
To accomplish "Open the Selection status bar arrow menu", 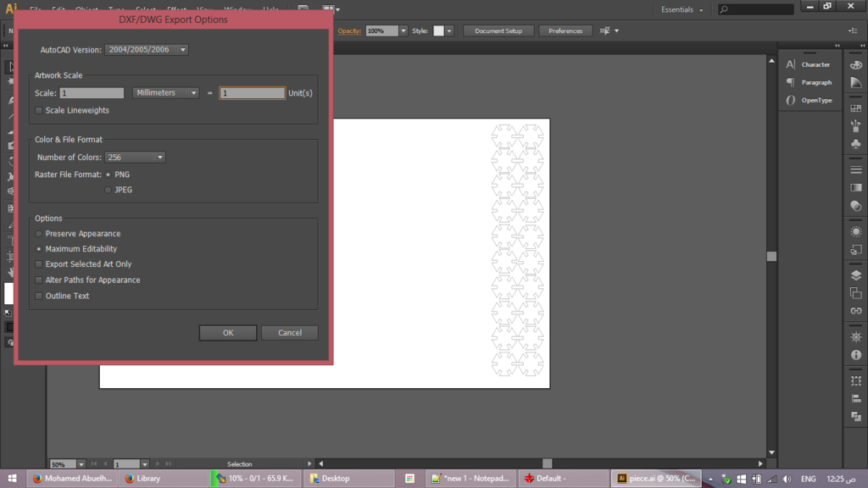I will 309,463.
